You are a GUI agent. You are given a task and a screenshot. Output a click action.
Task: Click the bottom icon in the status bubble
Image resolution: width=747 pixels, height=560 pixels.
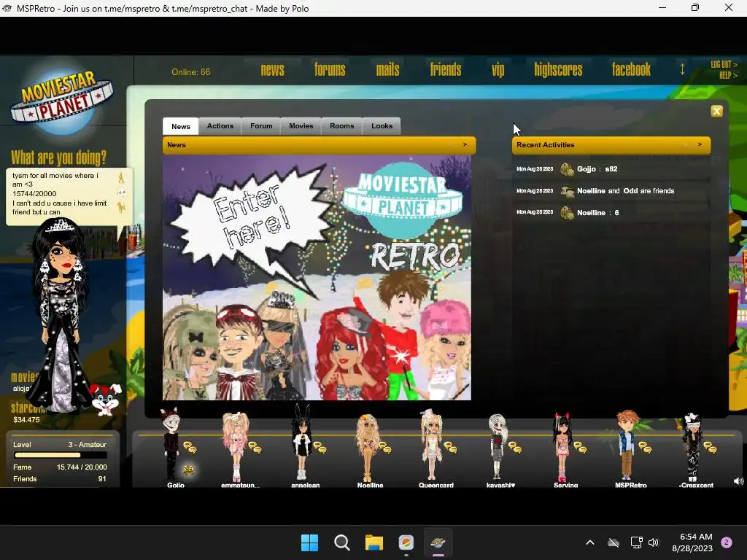(122, 207)
